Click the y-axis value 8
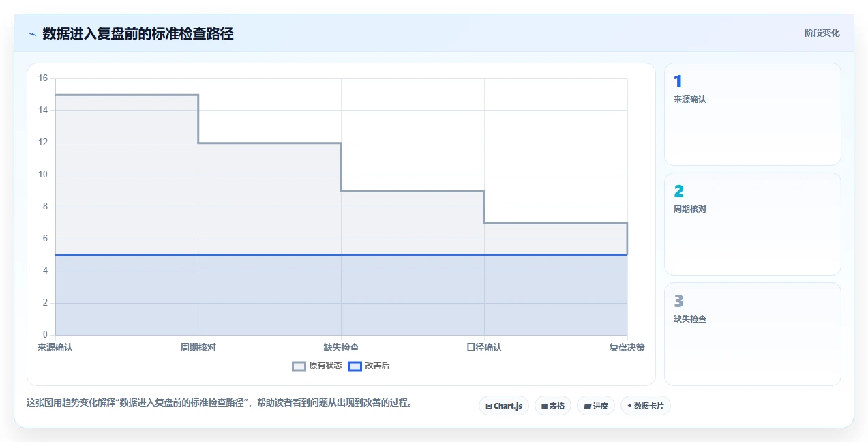868x442 pixels. 45,207
